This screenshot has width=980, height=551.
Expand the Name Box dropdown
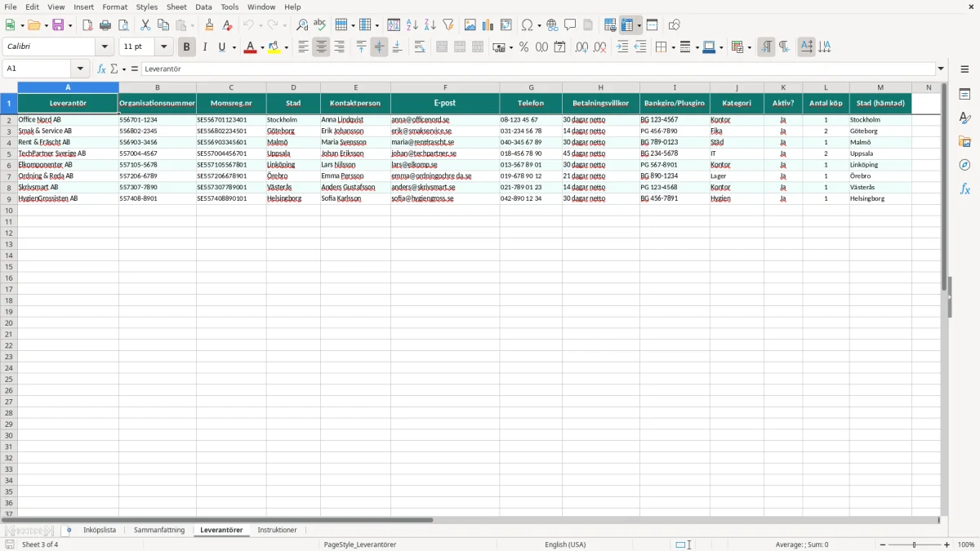click(x=80, y=69)
